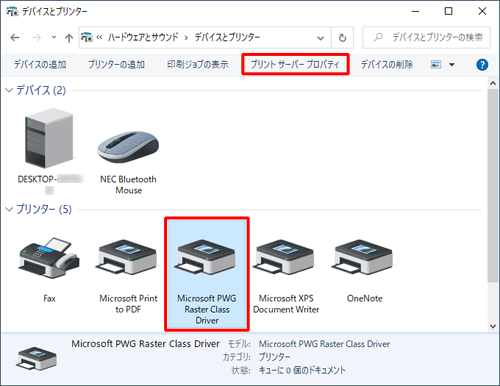The width and height of the screenshot is (500, 386).
Task: Click 印刷ジョブの表示 in command bar
Action: pyautogui.click(x=198, y=65)
